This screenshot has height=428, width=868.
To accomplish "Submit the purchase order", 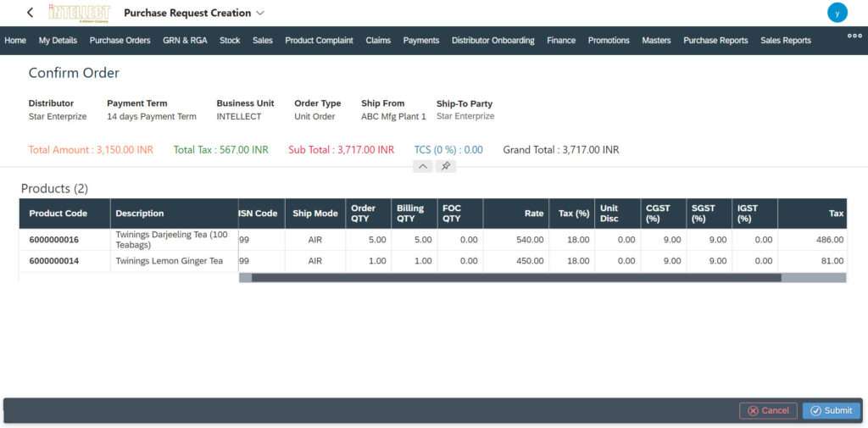I will [x=831, y=410].
